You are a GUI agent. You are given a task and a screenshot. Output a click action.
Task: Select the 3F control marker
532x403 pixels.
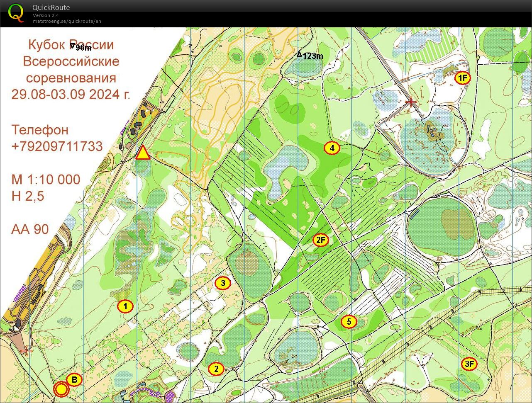pyautogui.click(x=469, y=364)
